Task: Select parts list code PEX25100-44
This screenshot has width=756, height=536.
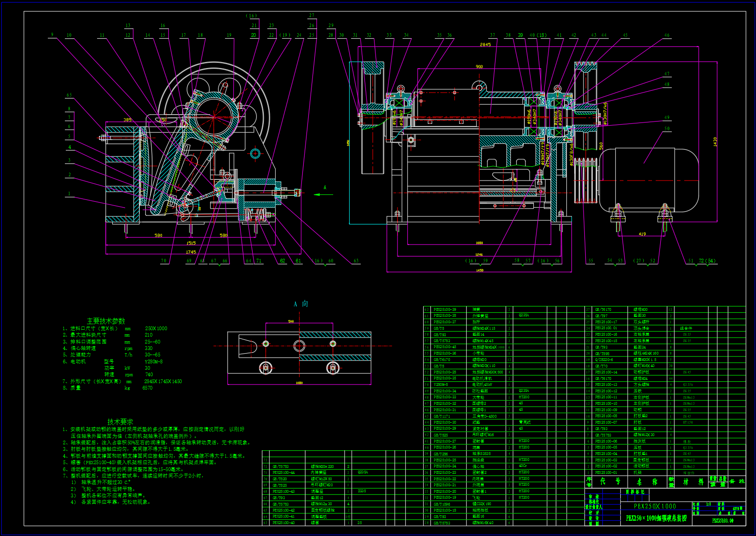Action: [x=283, y=472]
